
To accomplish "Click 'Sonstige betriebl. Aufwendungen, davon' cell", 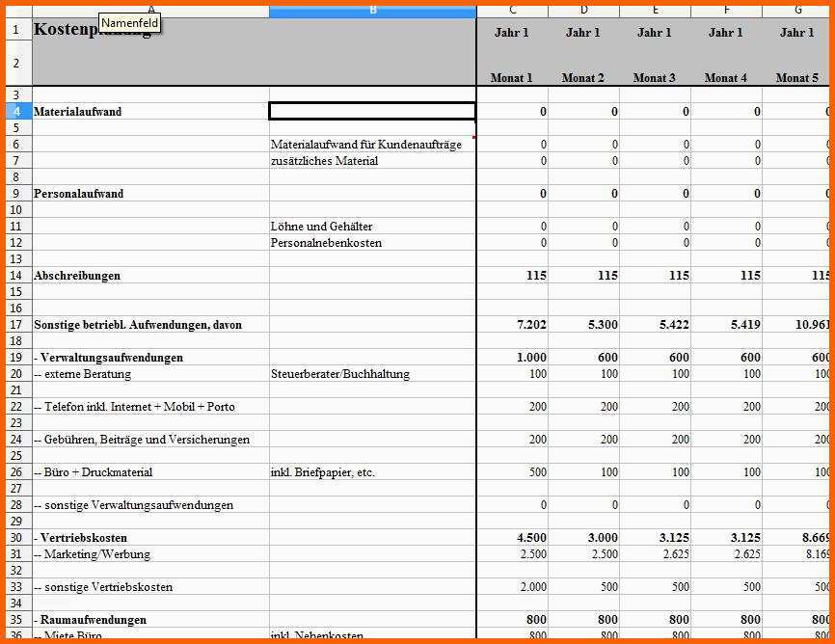I will (150, 324).
